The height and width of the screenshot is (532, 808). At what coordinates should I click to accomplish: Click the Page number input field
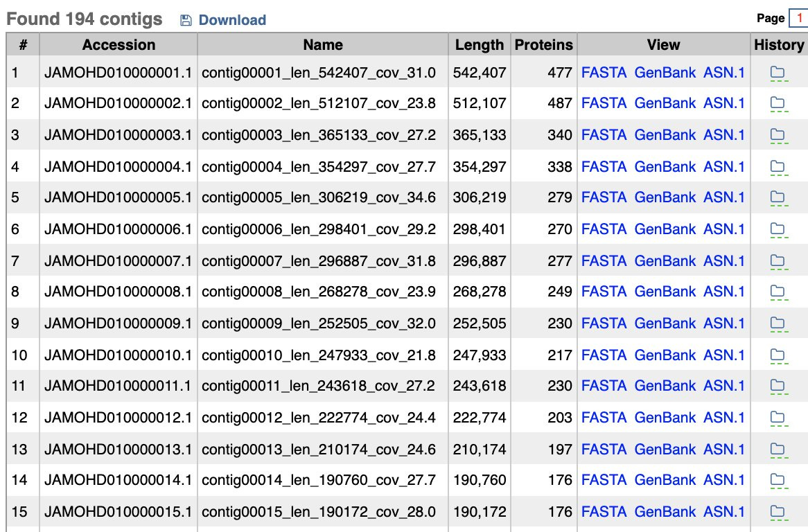[799, 19]
